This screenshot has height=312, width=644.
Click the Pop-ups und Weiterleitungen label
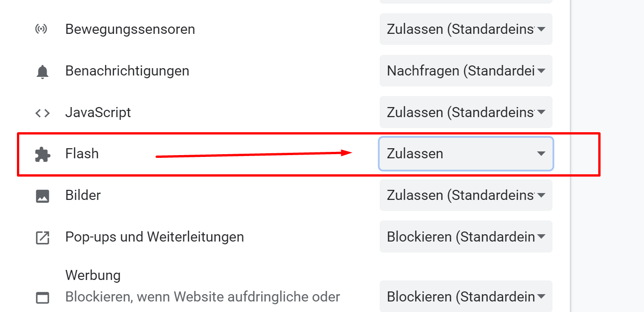pos(155,237)
